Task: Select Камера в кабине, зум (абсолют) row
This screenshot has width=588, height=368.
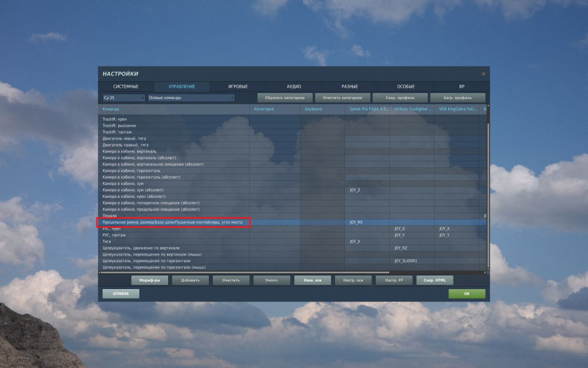Action: 292,190
